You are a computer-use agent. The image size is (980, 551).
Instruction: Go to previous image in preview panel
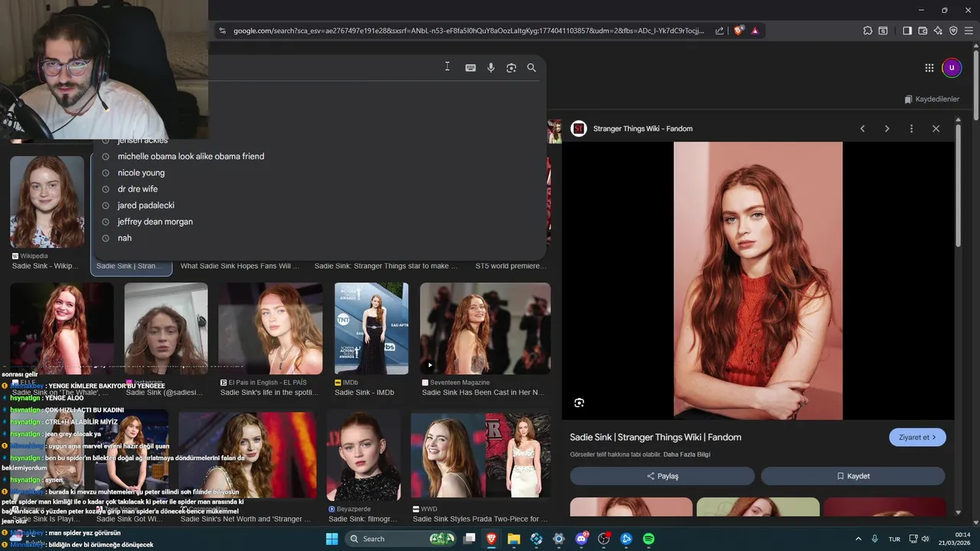click(x=862, y=129)
